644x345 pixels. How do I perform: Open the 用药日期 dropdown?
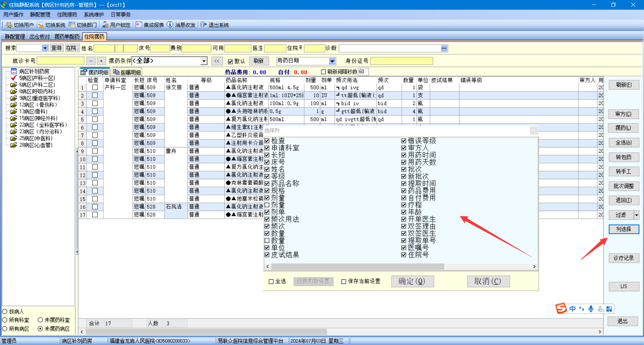point(332,61)
